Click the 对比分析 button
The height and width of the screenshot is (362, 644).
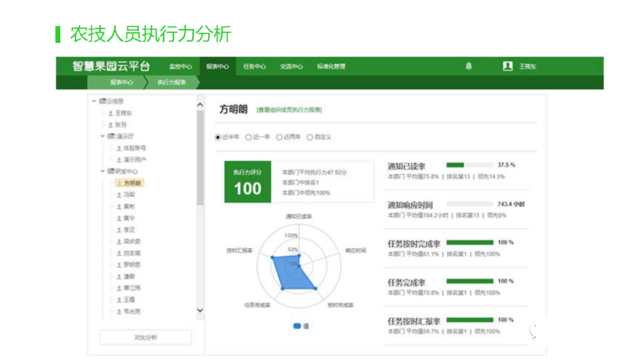click(145, 337)
